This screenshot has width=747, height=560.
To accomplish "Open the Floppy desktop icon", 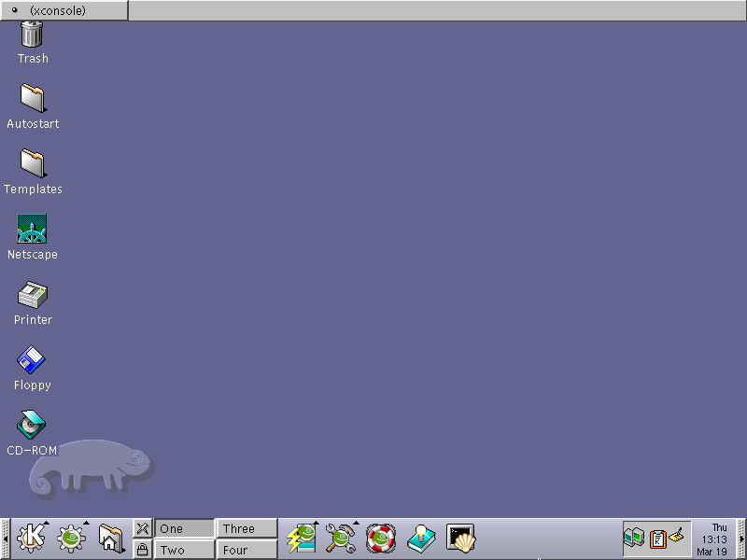I will [32, 359].
